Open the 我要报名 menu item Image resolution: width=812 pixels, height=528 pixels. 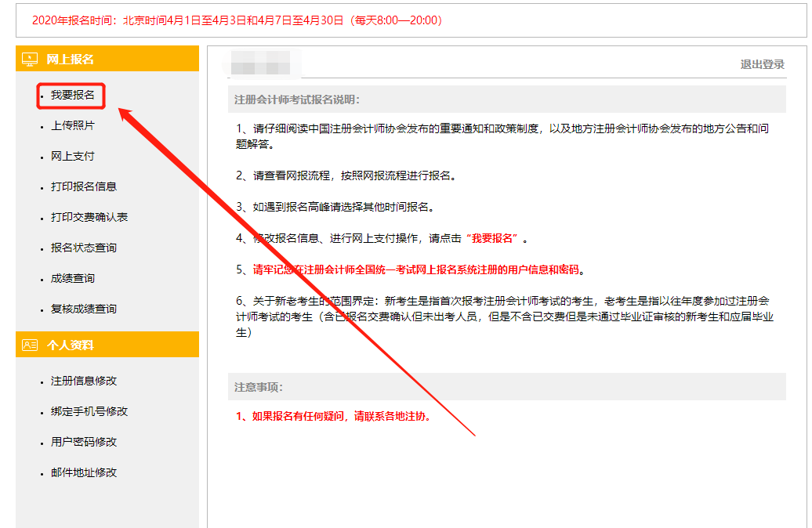click(73, 95)
